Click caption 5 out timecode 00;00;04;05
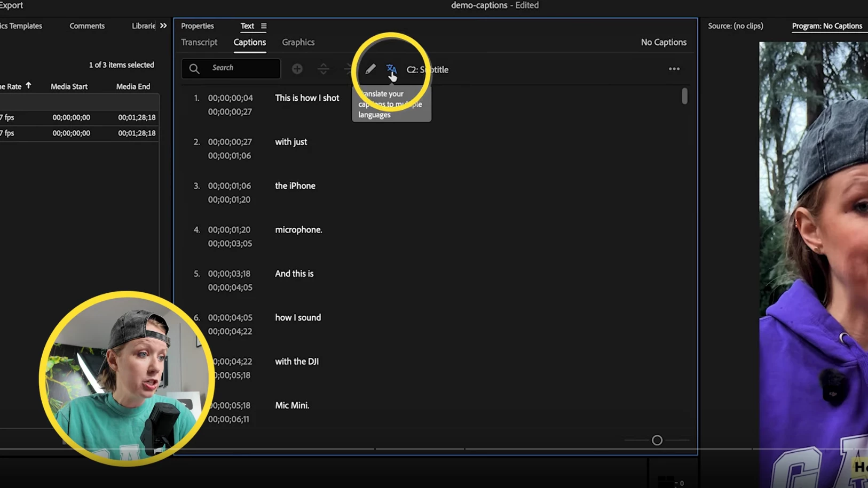 pyautogui.click(x=230, y=287)
